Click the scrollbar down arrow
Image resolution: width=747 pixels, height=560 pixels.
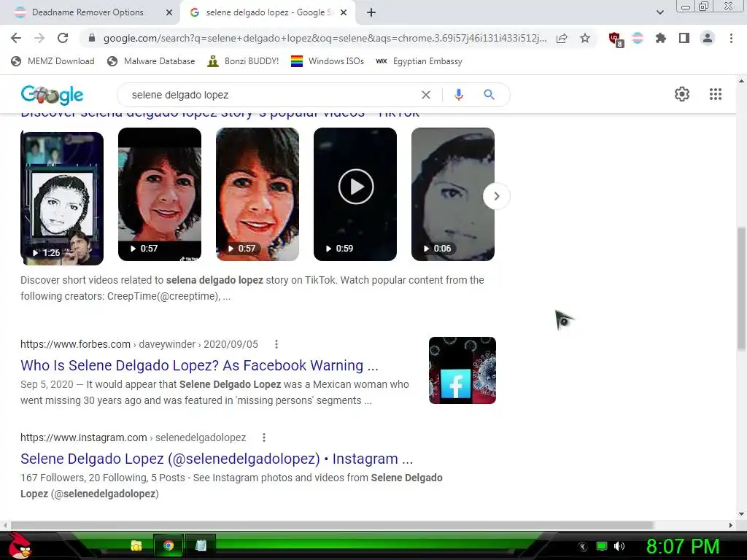tap(741, 514)
